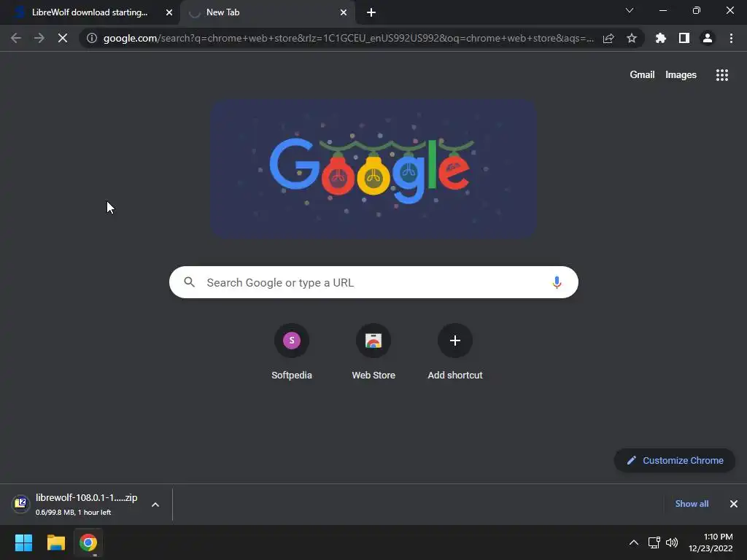Close the New Tab tab

[x=344, y=13]
